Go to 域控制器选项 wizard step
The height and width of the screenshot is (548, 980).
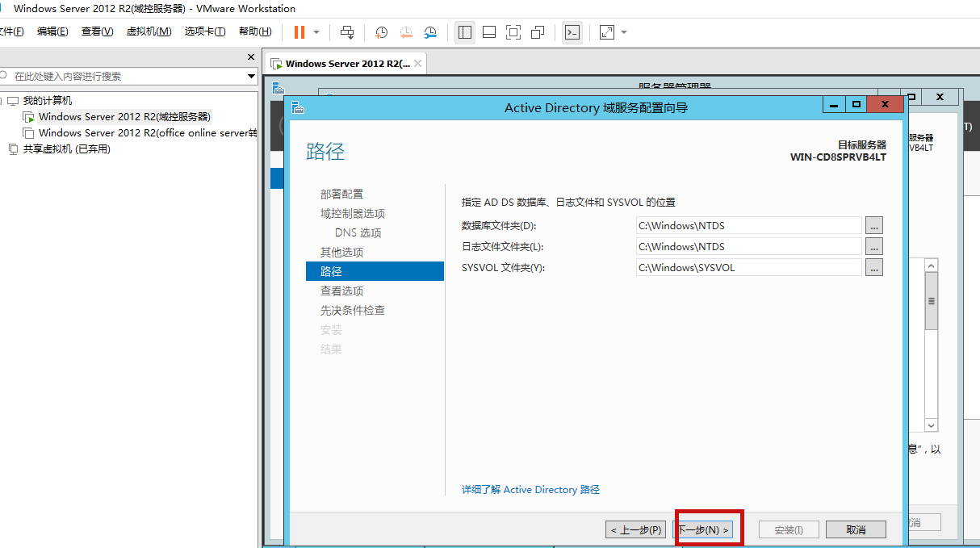tap(353, 214)
